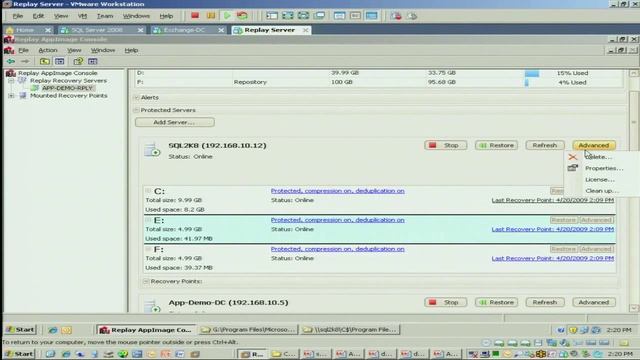The height and width of the screenshot is (360, 640).
Task: Collapse the Replay Recovery Servers tree node
Action: click(11, 81)
